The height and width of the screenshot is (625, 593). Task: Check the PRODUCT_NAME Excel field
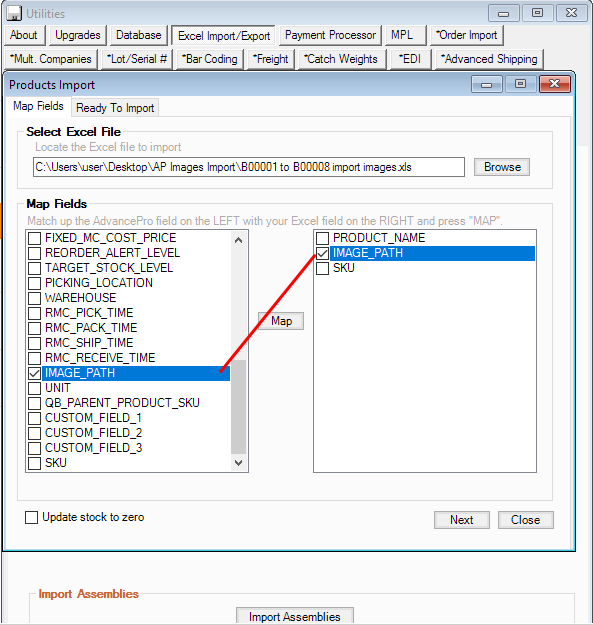(x=322, y=238)
